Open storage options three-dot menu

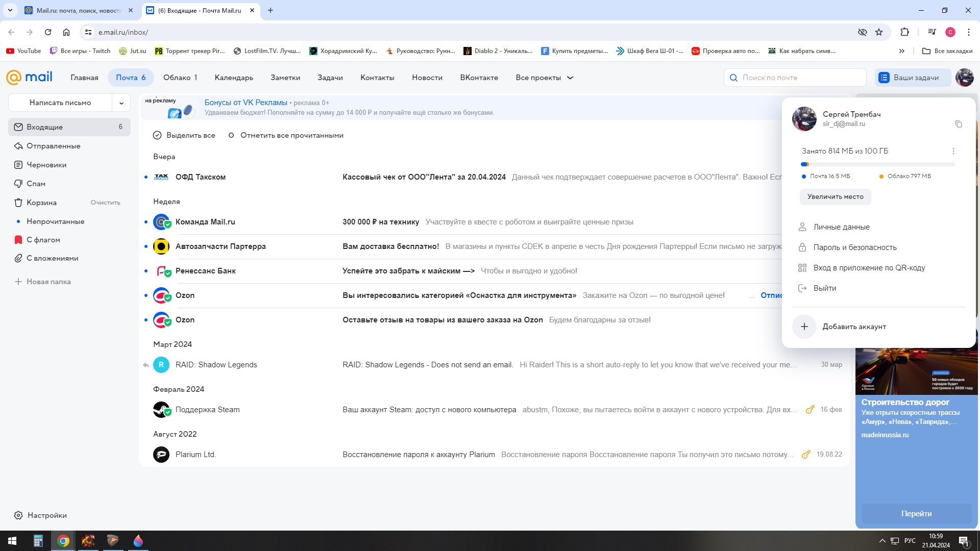point(953,151)
